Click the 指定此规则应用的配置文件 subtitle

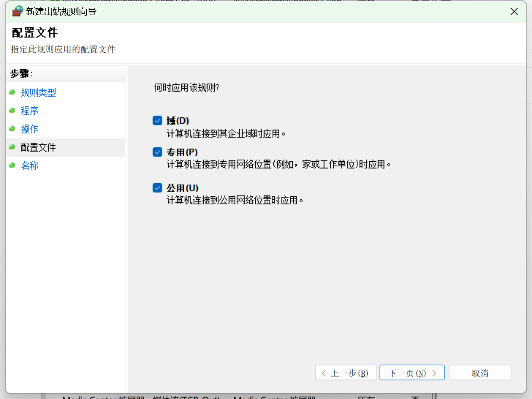63,50
